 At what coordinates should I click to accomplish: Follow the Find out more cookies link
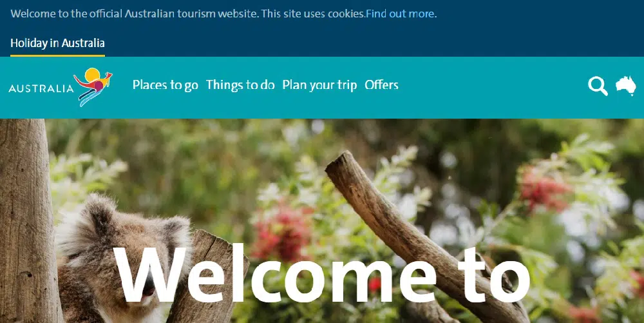(401, 14)
